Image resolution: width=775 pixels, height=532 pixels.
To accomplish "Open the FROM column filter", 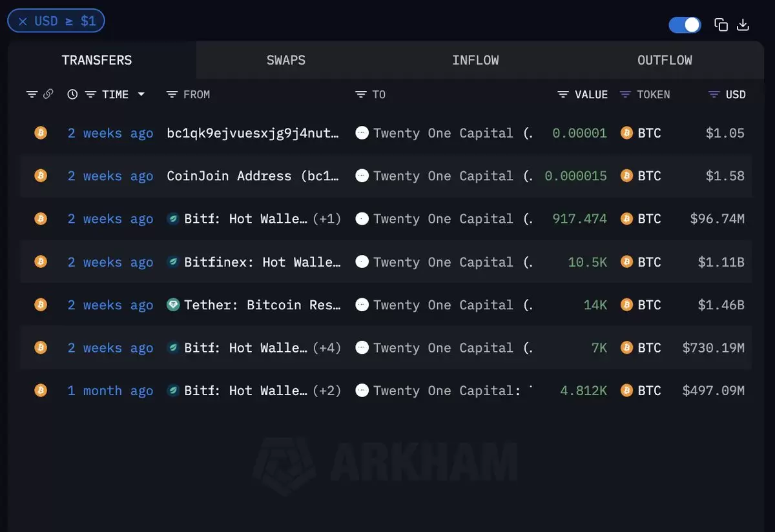I will point(172,94).
